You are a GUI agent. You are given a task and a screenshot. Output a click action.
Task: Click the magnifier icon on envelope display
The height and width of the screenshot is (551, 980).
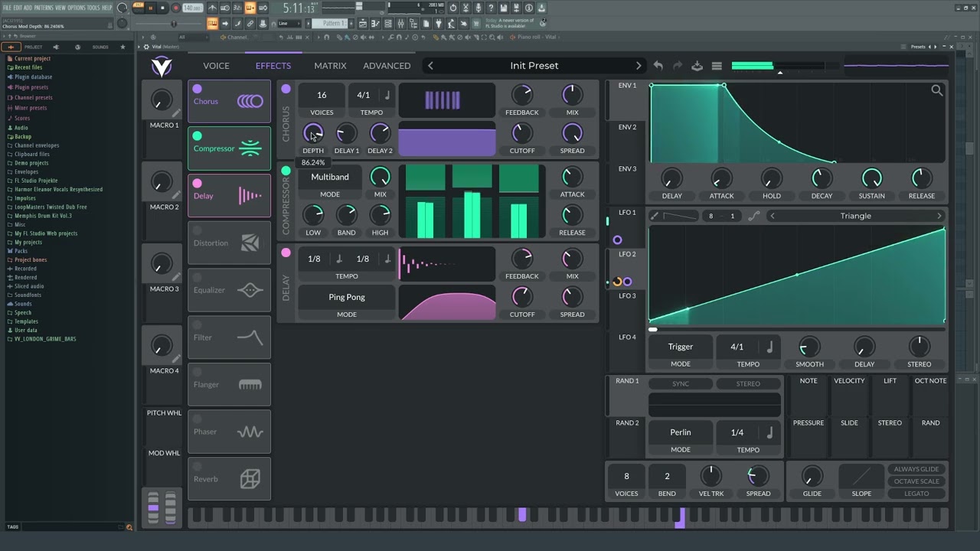pyautogui.click(x=936, y=90)
